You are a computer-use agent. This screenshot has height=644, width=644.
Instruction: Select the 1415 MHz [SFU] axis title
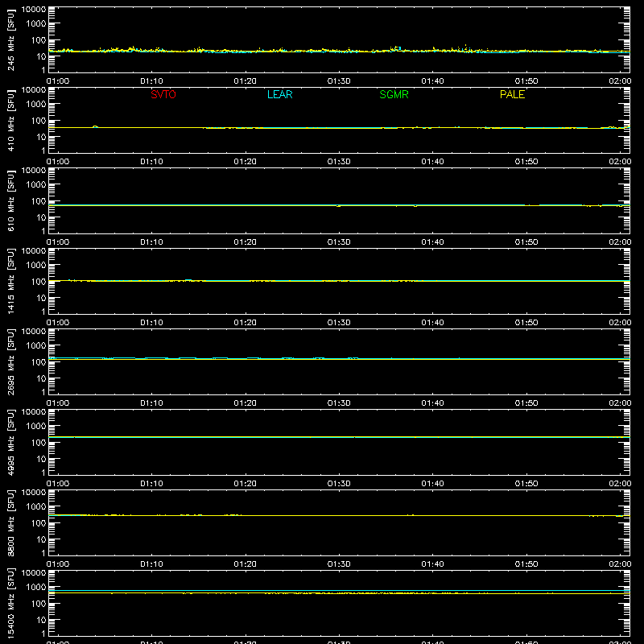coord(10,281)
